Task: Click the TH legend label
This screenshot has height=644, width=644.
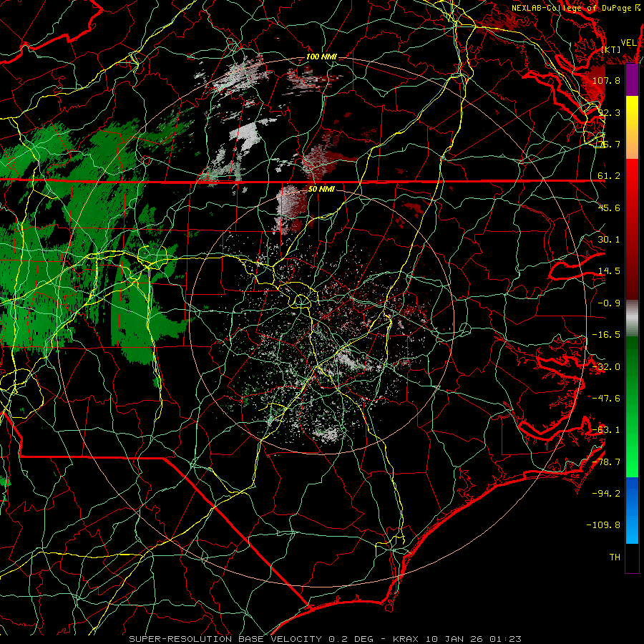Action: [615, 557]
